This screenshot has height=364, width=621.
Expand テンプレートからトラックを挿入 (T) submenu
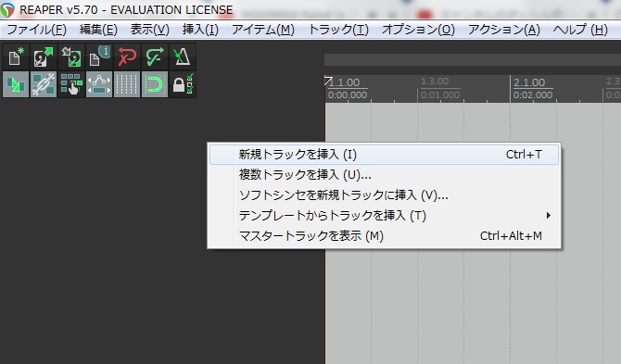coord(384,216)
